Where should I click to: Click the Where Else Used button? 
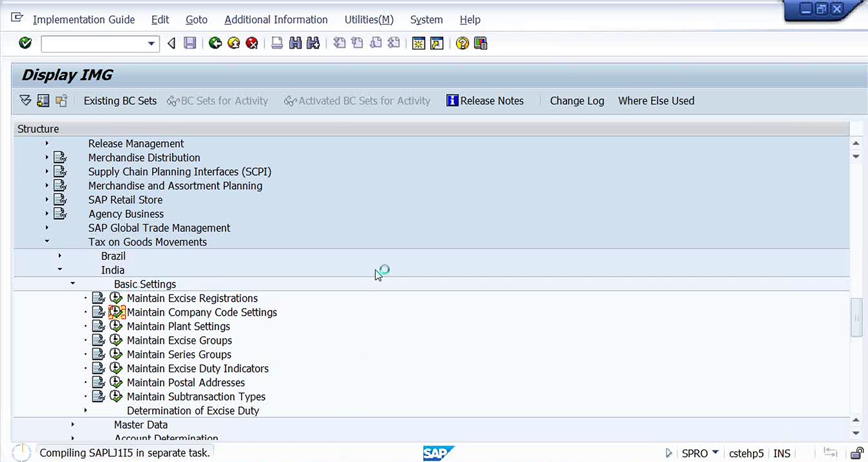[656, 100]
